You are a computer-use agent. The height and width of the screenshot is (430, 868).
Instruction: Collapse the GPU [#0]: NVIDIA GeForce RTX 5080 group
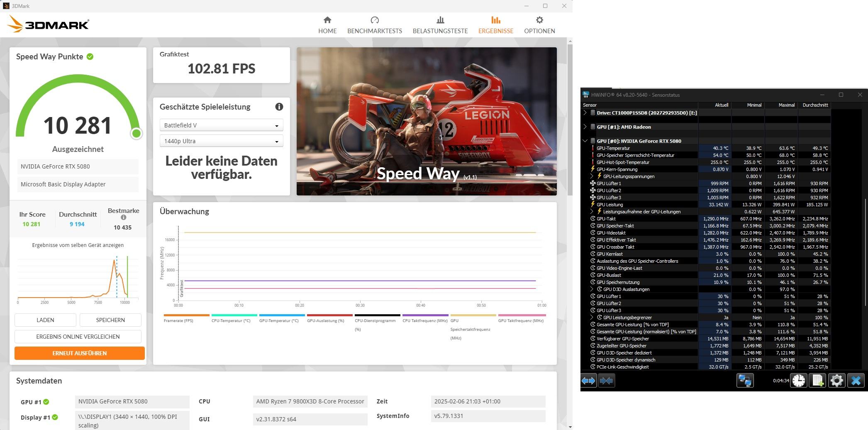[585, 141]
